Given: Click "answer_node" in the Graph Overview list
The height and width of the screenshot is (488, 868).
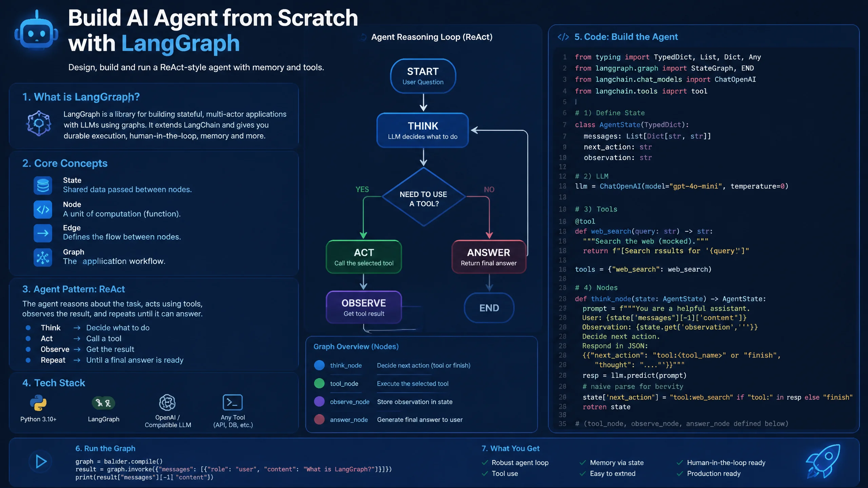Looking at the screenshot, I should point(349,420).
